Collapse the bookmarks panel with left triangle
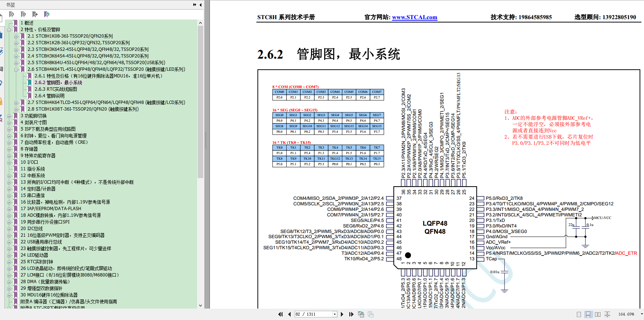The height and width of the screenshot is (320, 644). coord(200,5)
